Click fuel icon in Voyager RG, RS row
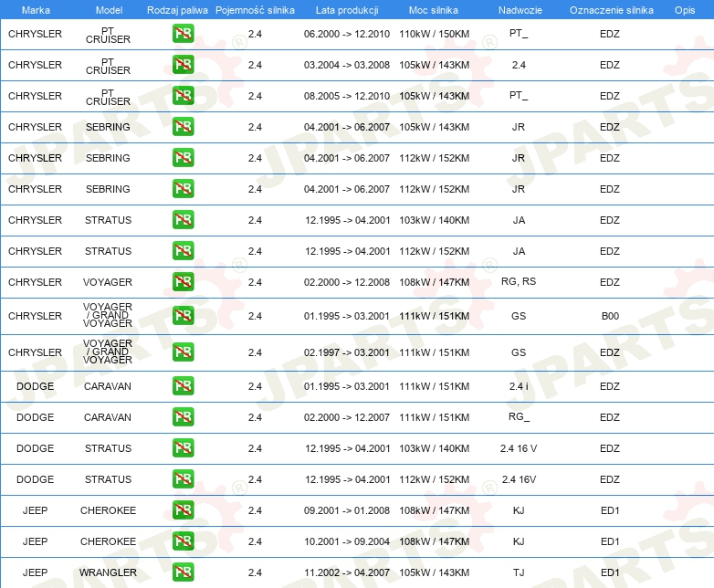The width and height of the screenshot is (714, 588). pos(183,281)
